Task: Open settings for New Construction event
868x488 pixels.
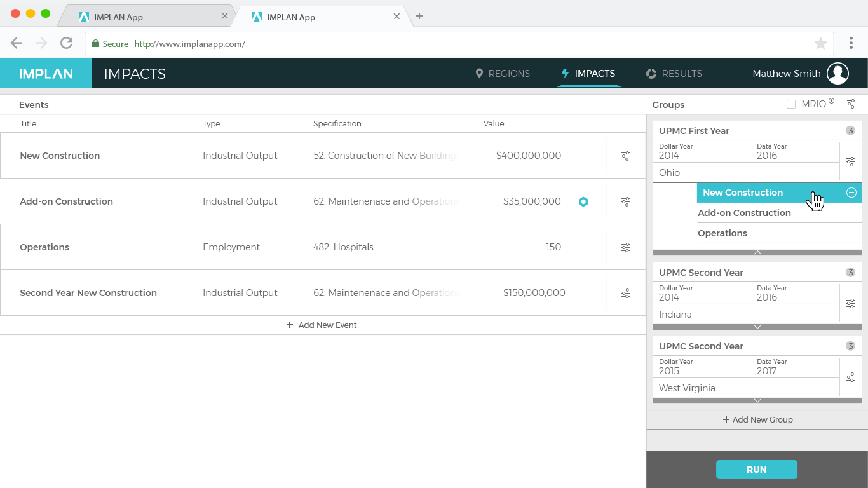Action: coord(625,156)
